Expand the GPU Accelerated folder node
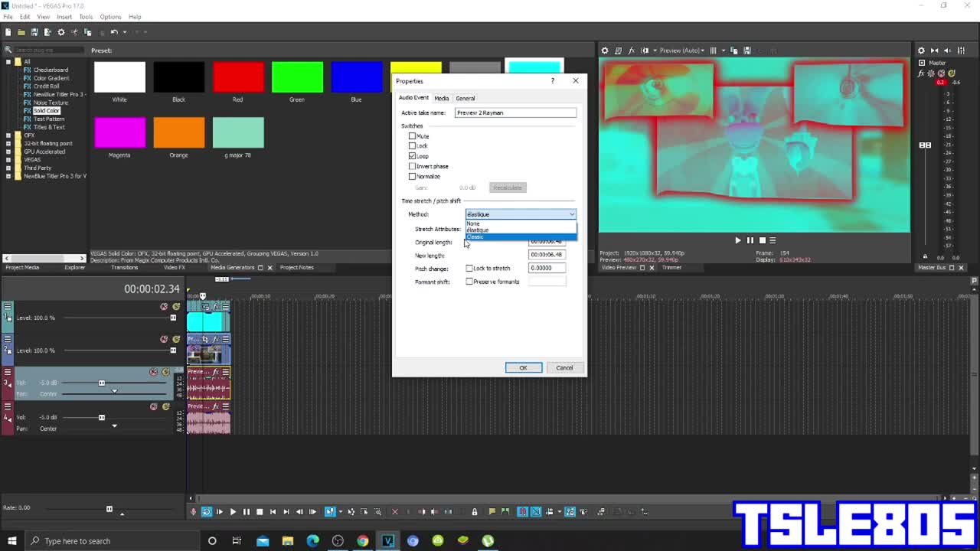 [8, 152]
